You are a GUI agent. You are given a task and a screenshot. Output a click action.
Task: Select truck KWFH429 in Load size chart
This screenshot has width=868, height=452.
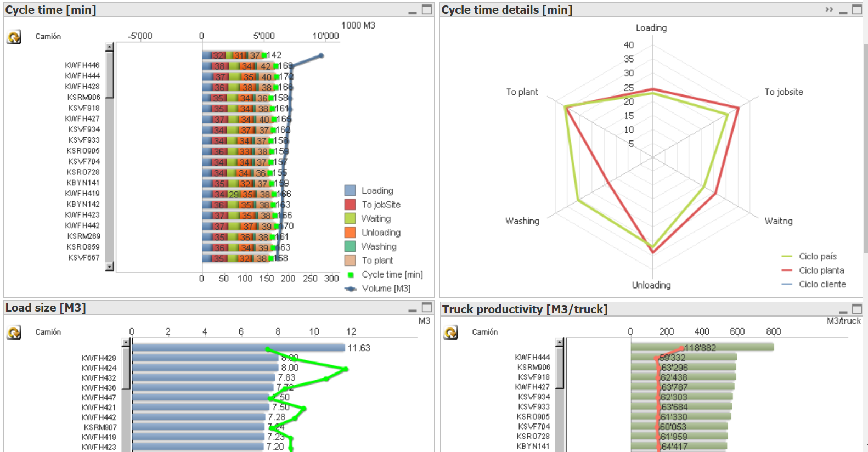99,358
